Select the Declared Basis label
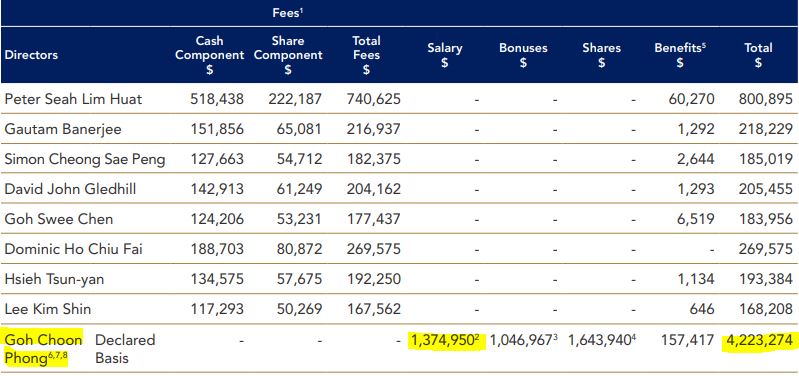 [x=125, y=349]
